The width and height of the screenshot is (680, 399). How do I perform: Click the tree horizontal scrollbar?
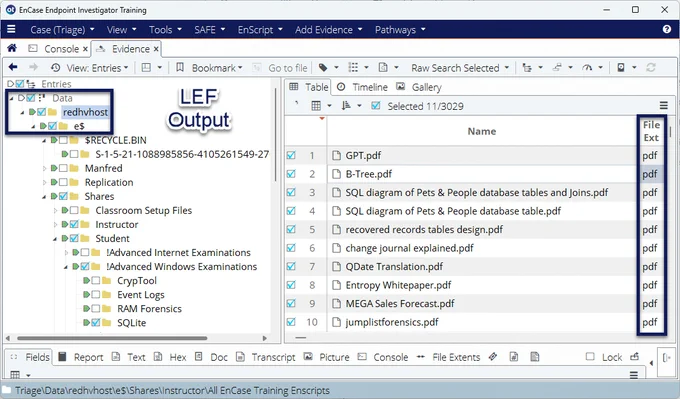(x=112, y=338)
